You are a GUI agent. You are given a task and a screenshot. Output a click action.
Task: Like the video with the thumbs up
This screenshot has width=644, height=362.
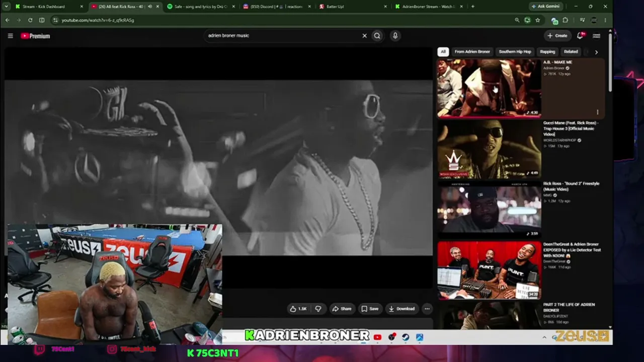(x=298, y=309)
